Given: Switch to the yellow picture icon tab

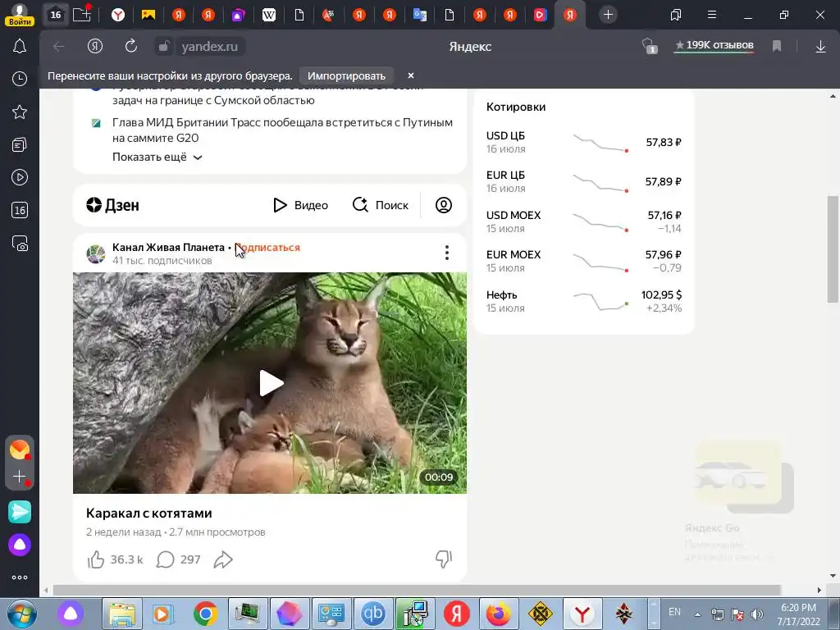Looking at the screenshot, I should tap(148, 15).
